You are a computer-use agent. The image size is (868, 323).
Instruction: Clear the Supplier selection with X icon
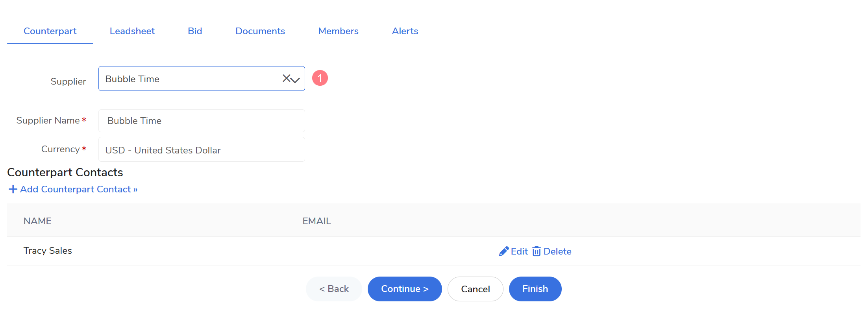(x=286, y=78)
